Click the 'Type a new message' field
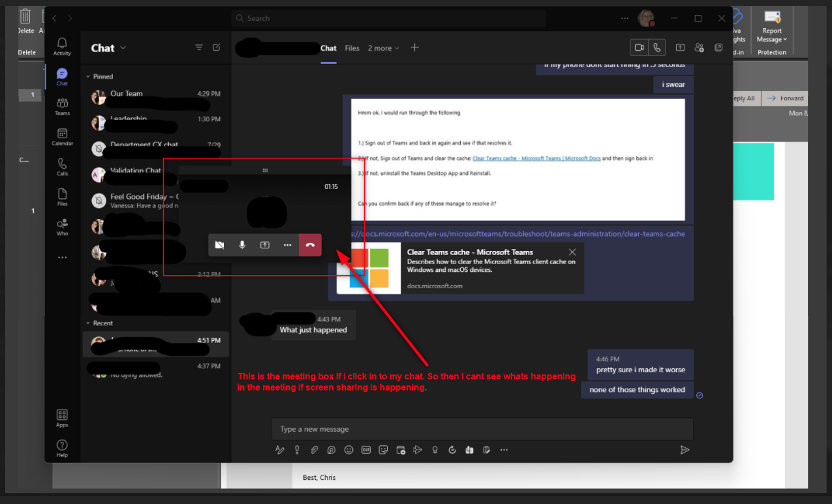 click(482, 429)
